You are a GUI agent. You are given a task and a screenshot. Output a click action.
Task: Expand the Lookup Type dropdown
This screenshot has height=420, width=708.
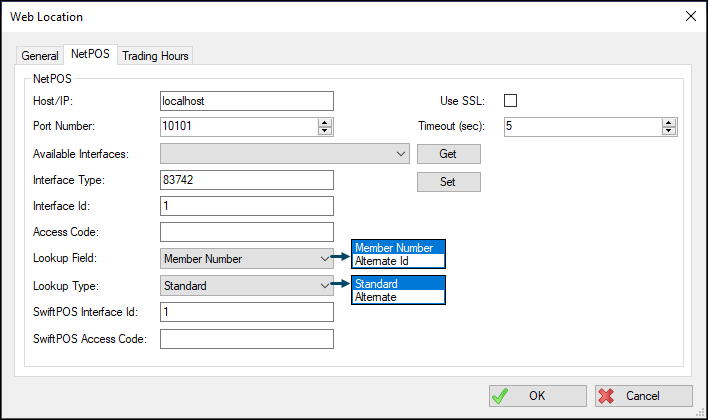tap(247, 286)
